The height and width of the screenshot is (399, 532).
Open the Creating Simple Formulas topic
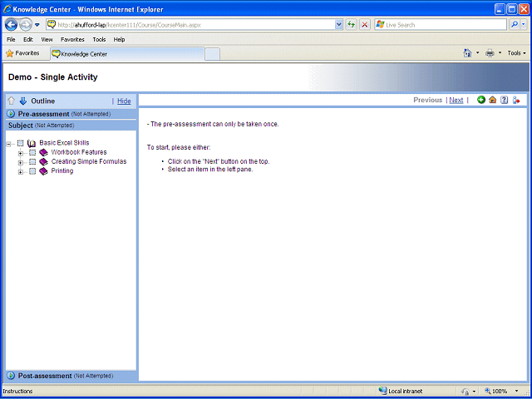[x=89, y=161]
